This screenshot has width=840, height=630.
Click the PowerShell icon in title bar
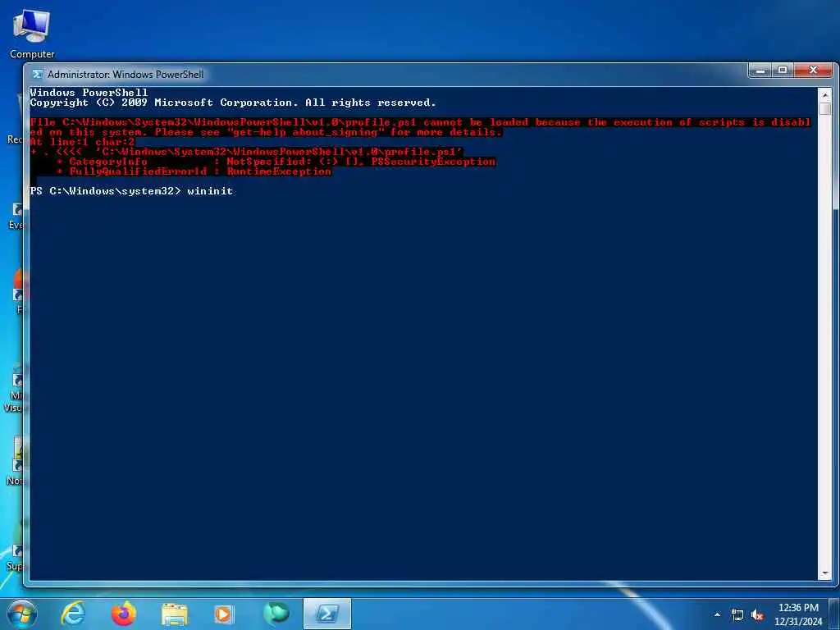point(37,75)
